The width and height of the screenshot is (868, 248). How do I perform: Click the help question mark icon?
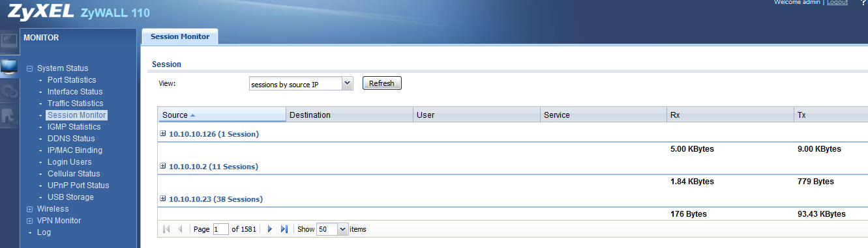tap(863, 3)
